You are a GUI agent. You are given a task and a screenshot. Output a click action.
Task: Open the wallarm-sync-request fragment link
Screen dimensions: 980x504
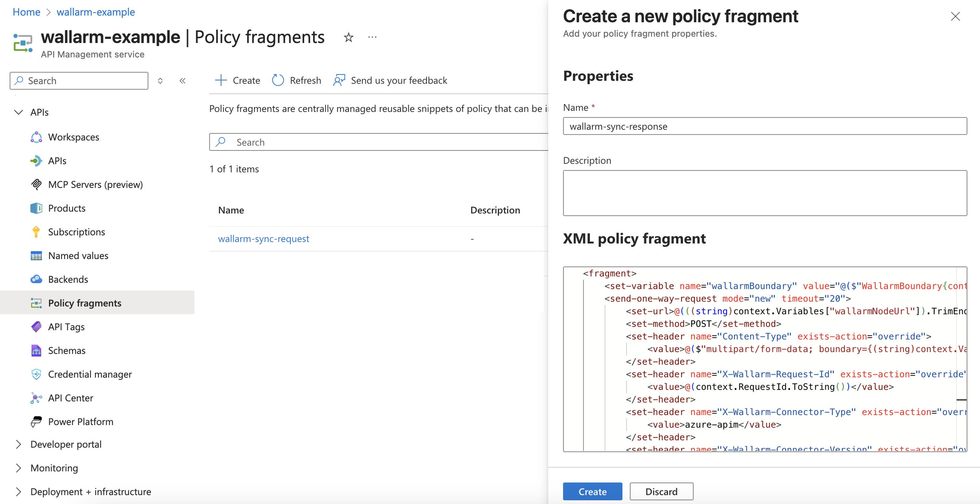coord(263,239)
